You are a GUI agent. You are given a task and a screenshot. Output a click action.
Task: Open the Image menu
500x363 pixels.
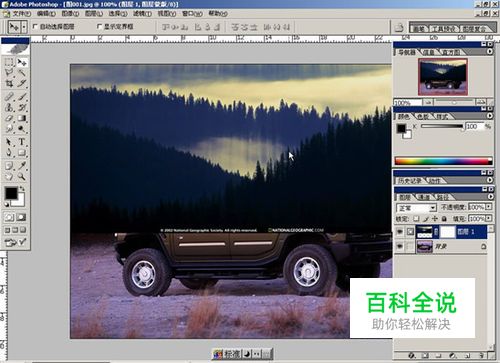click(70, 14)
